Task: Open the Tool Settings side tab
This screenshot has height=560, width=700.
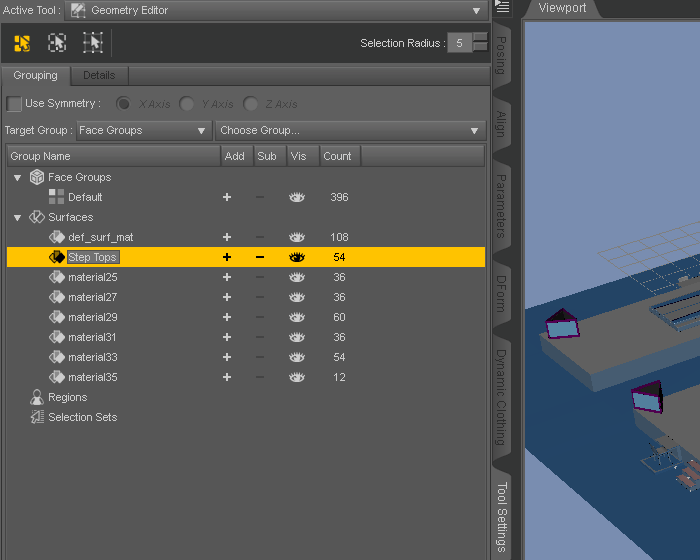Action: click(x=502, y=517)
